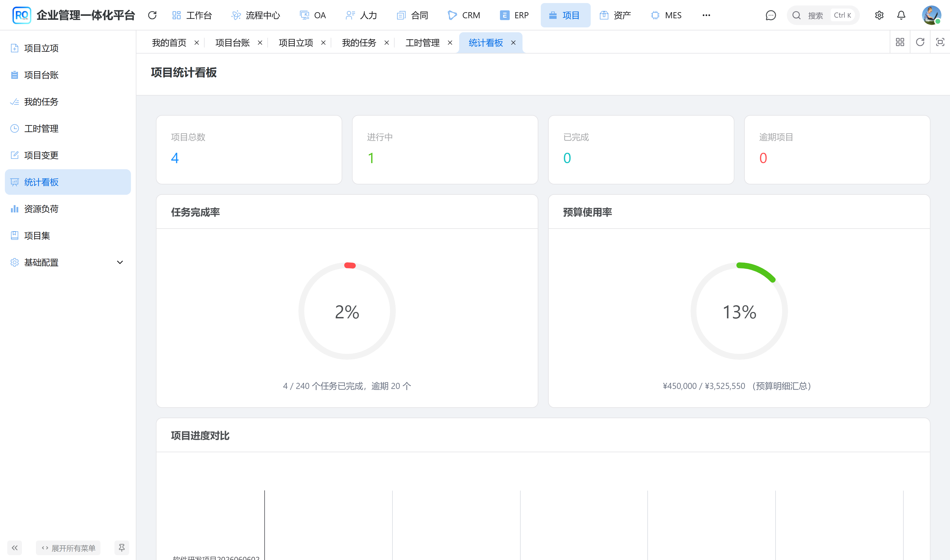Image resolution: width=950 pixels, height=560 pixels.
Task: Open 我的任务 in the sidebar
Action: tap(68, 102)
